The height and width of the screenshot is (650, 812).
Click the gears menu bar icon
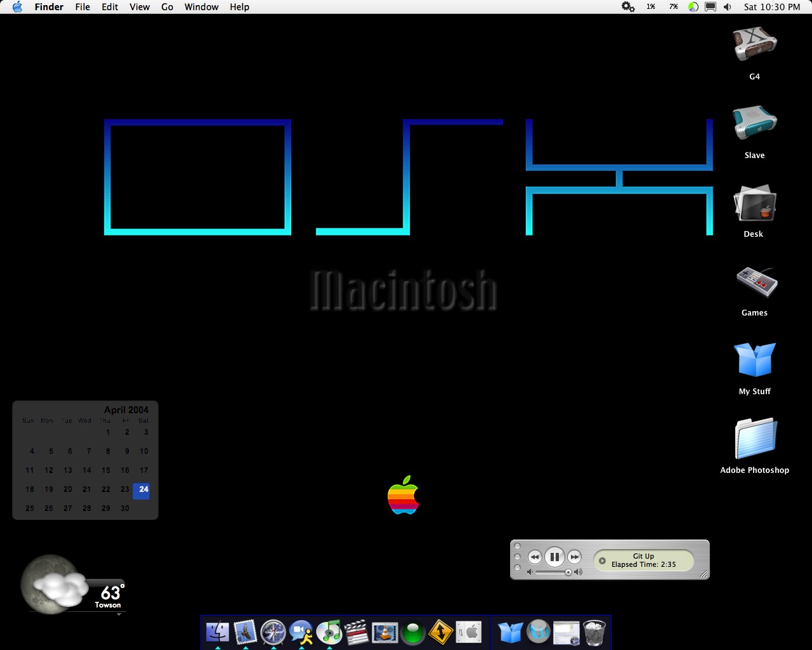(x=628, y=7)
